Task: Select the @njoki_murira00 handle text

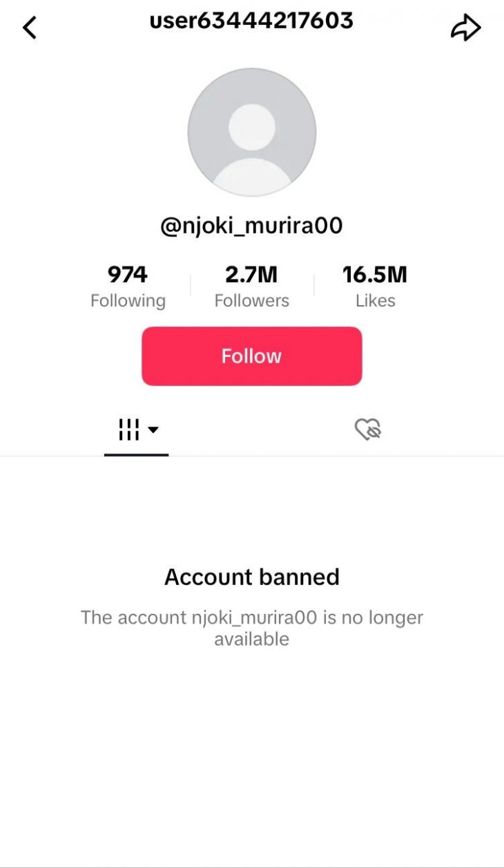Action: point(252,226)
